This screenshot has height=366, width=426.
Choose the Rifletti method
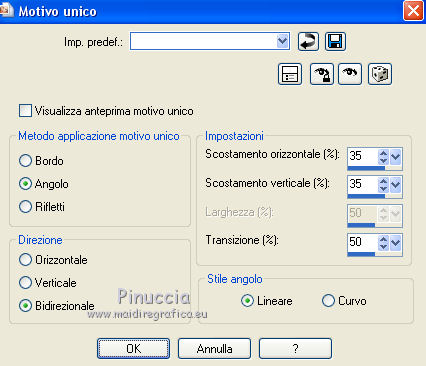click(25, 207)
